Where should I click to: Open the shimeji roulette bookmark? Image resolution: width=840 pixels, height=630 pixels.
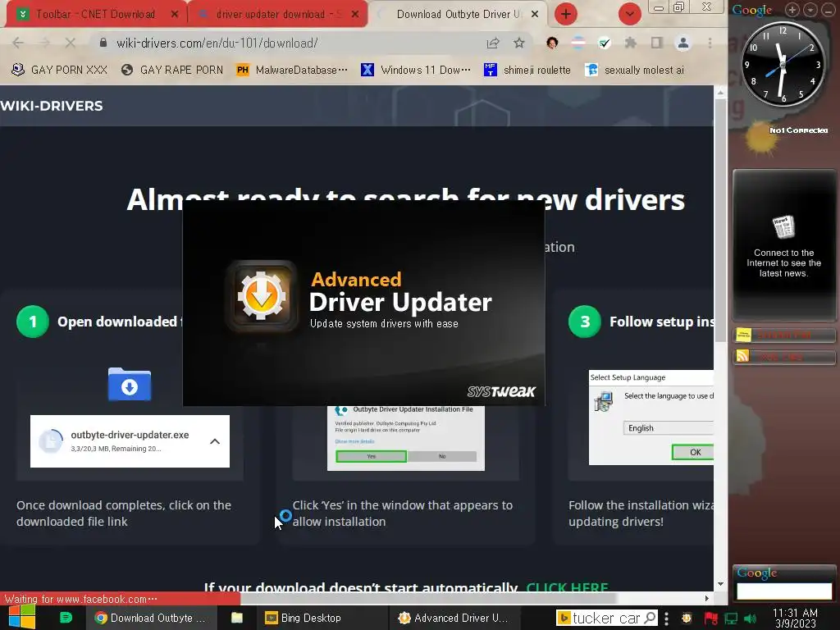tap(527, 71)
